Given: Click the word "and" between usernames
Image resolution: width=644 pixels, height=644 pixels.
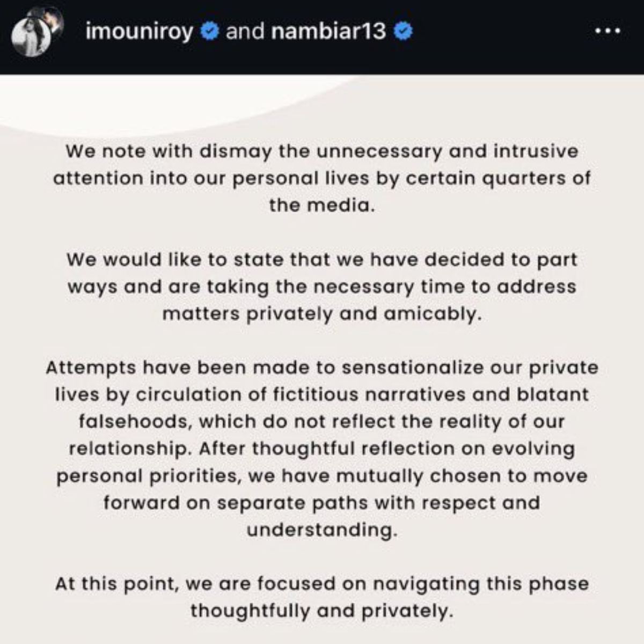Looking at the screenshot, I should [245, 32].
